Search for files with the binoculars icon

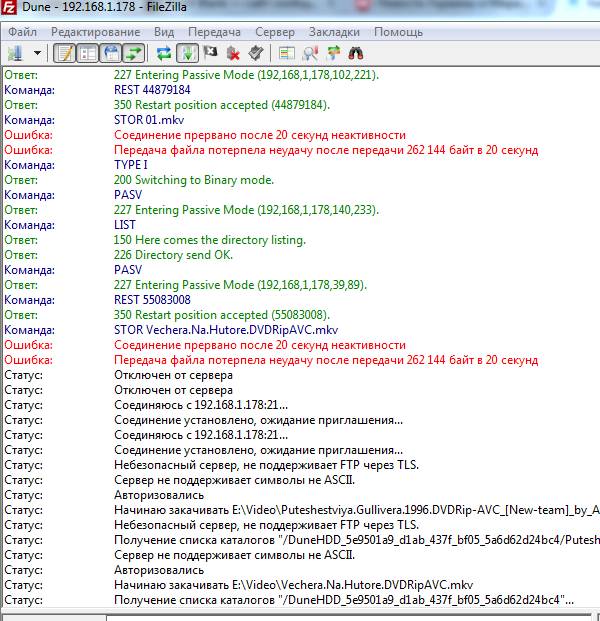point(355,52)
